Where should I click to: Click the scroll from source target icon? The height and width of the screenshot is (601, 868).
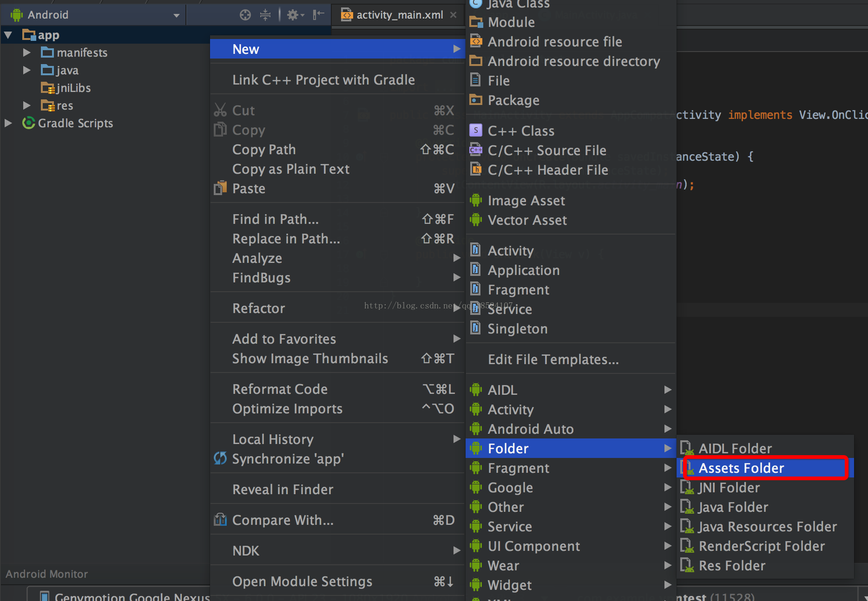[245, 15]
